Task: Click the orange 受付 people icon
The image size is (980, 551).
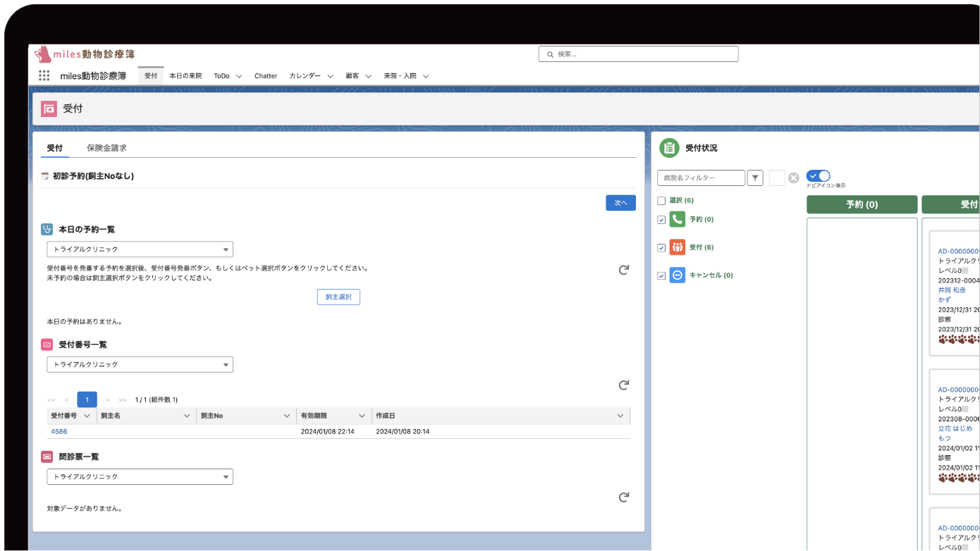Action: [678, 247]
